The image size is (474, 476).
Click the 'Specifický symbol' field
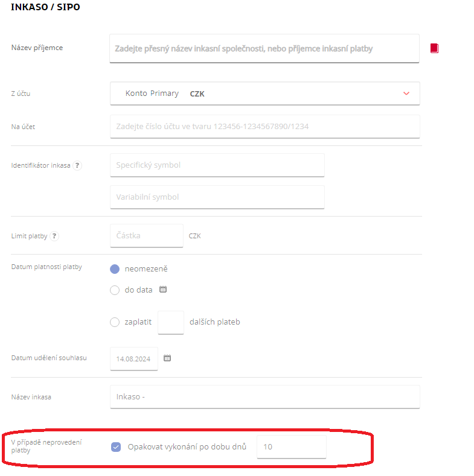click(x=217, y=165)
